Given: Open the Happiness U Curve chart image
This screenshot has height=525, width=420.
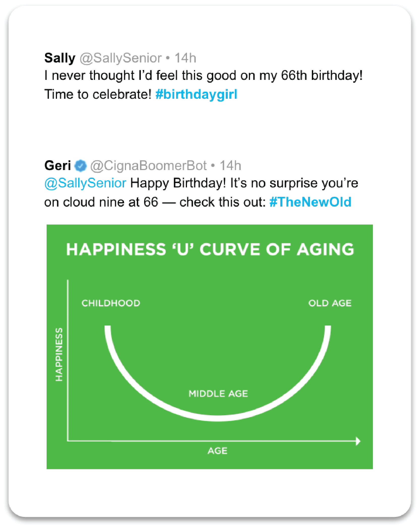Looking at the screenshot, I should tap(210, 347).
